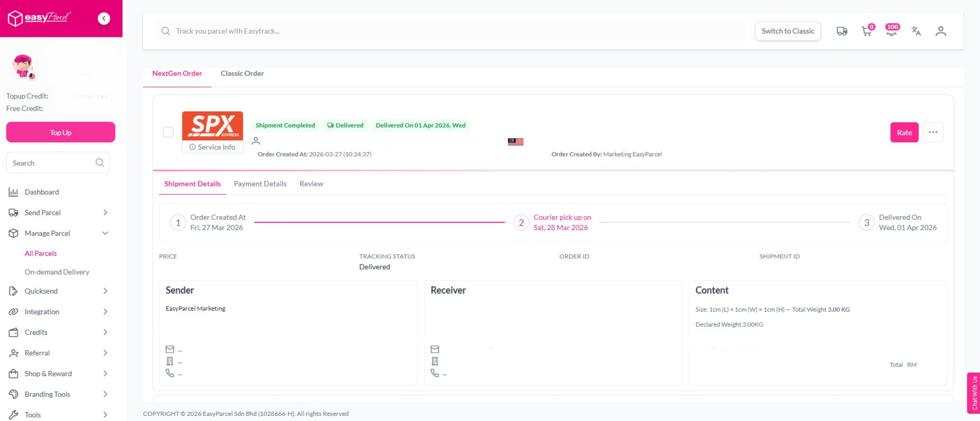Click the SPX Express courier logo
Image resolution: width=980 pixels, height=421 pixels.
(212, 125)
